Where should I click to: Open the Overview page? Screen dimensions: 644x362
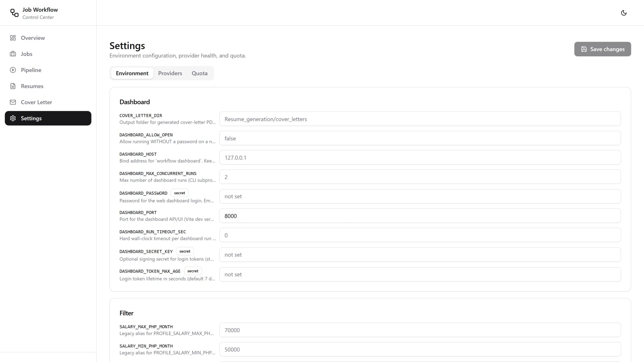pos(48,38)
